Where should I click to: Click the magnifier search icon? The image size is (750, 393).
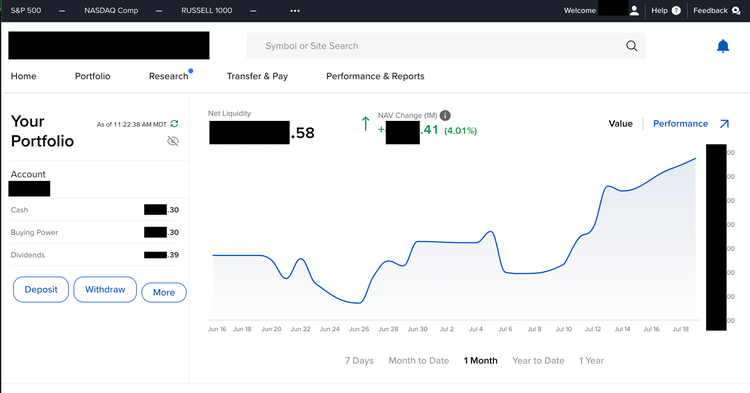(631, 46)
